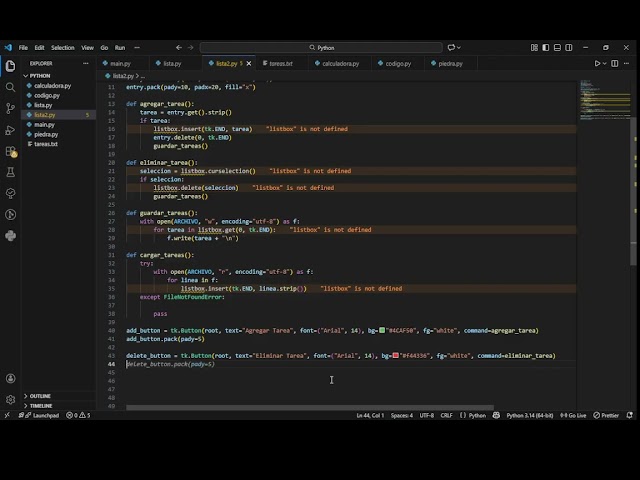Change encoding via UTF-8 status item
This screenshot has height=480, width=640.
point(427,415)
